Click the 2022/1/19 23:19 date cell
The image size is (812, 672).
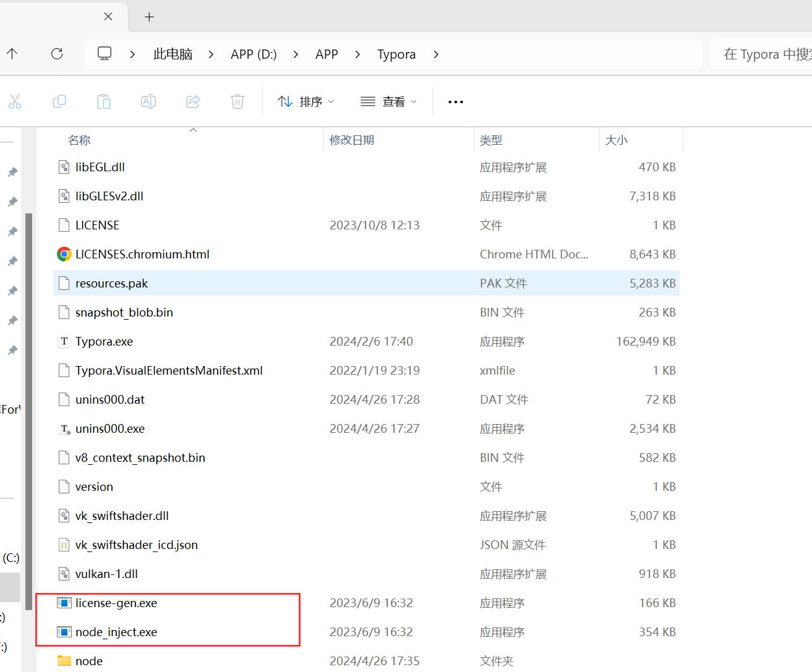click(x=375, y=370)
